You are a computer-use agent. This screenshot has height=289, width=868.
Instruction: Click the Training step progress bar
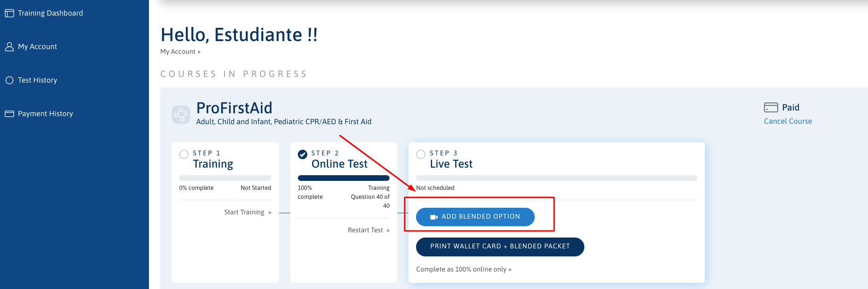click(225, 178)
